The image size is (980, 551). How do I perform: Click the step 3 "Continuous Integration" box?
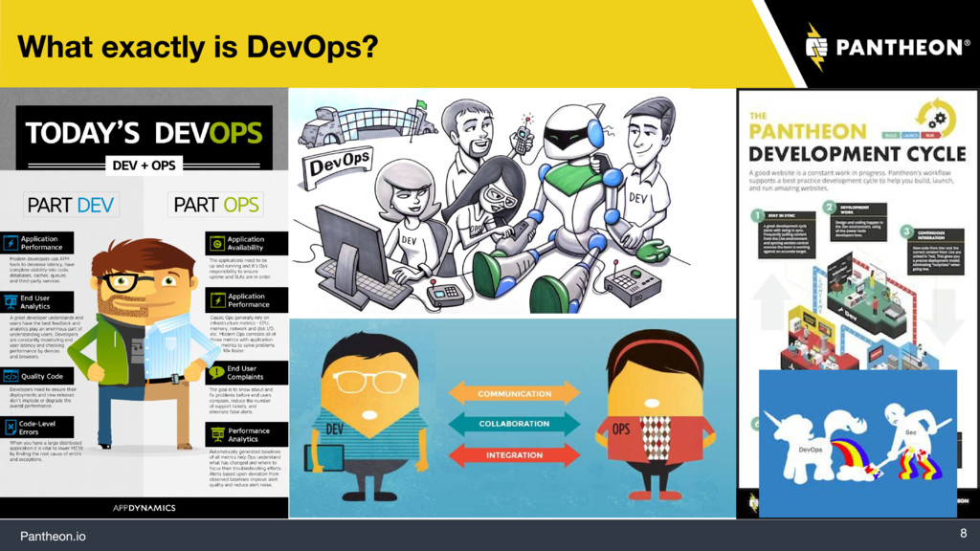tap(935, 250)
